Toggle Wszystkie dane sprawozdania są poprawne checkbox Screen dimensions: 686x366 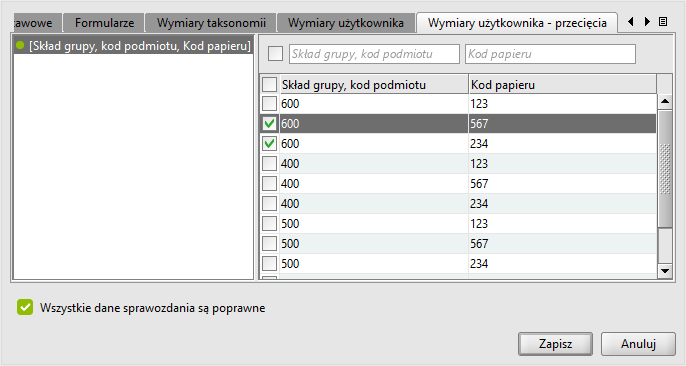[x=25, y=307]
